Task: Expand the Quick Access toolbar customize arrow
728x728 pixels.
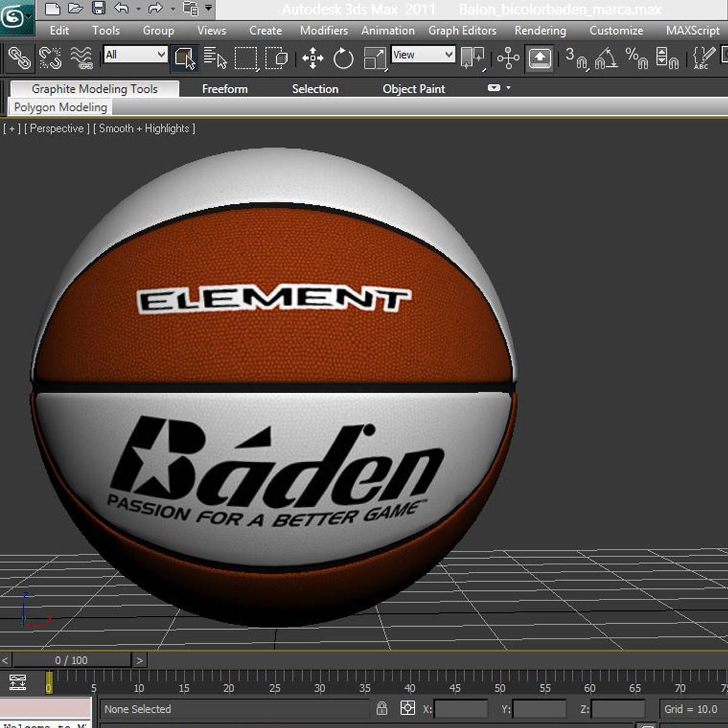Action: (x=209, y=8)
